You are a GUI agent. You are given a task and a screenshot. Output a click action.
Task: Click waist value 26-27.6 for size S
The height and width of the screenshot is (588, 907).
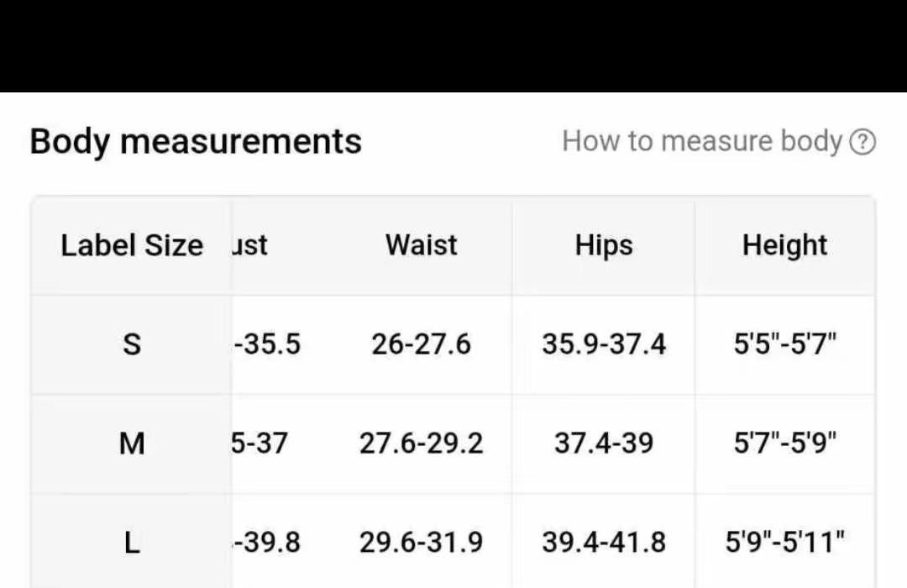point(421,344)
